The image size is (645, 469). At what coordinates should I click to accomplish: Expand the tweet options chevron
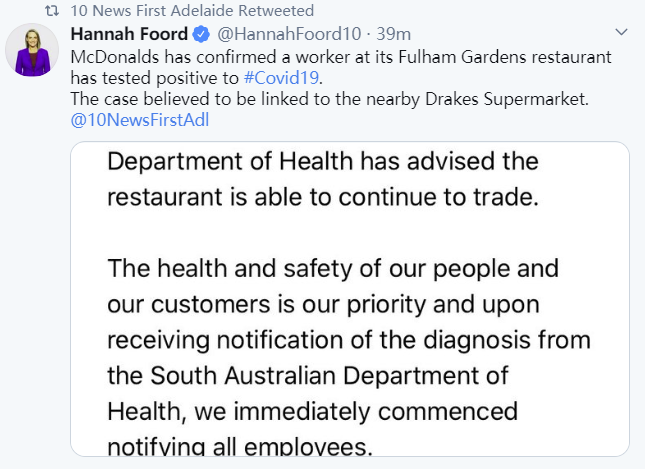coord(621,34)
